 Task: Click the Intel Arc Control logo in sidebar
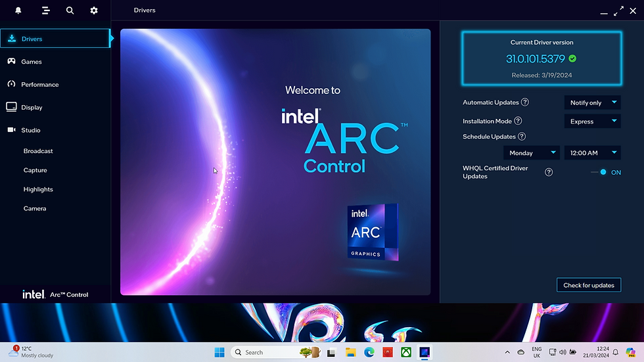point(55,294)
